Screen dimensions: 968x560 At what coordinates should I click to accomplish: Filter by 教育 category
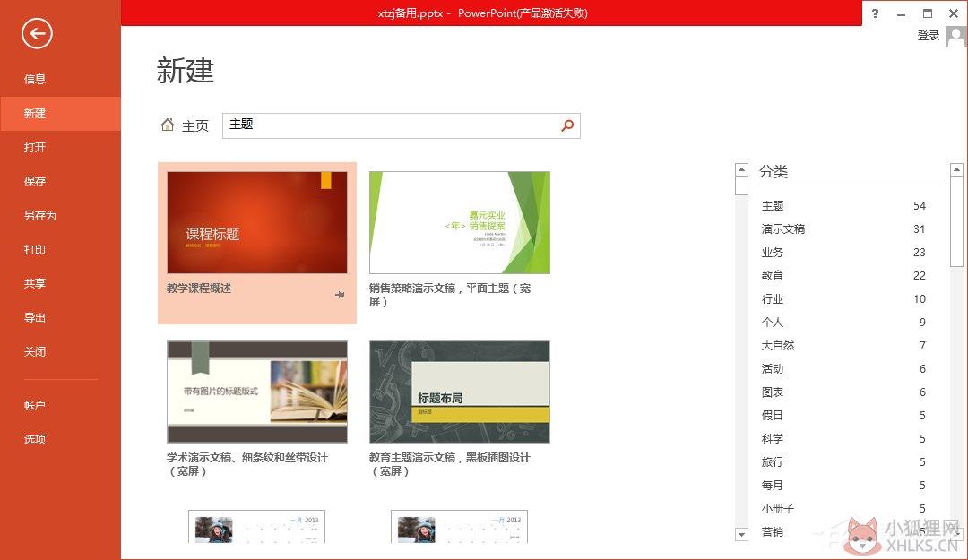coord(843,275)
